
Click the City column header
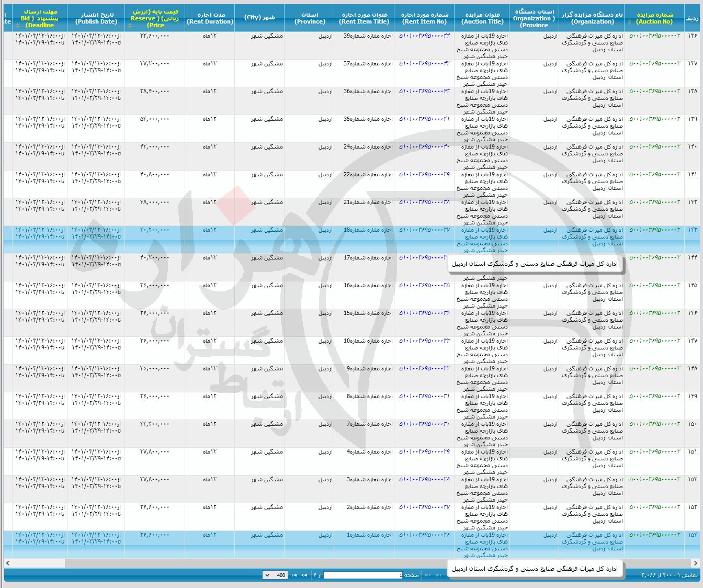[259, 18]
